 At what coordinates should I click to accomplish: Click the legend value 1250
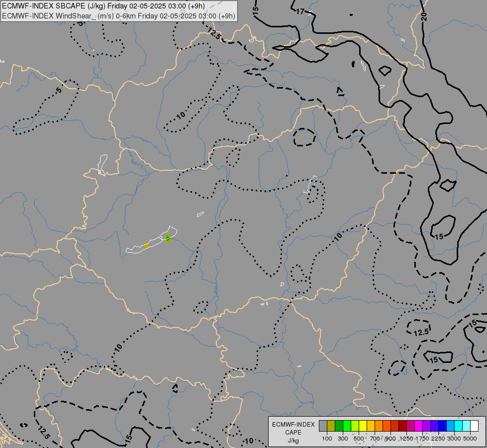coord(406,439)
